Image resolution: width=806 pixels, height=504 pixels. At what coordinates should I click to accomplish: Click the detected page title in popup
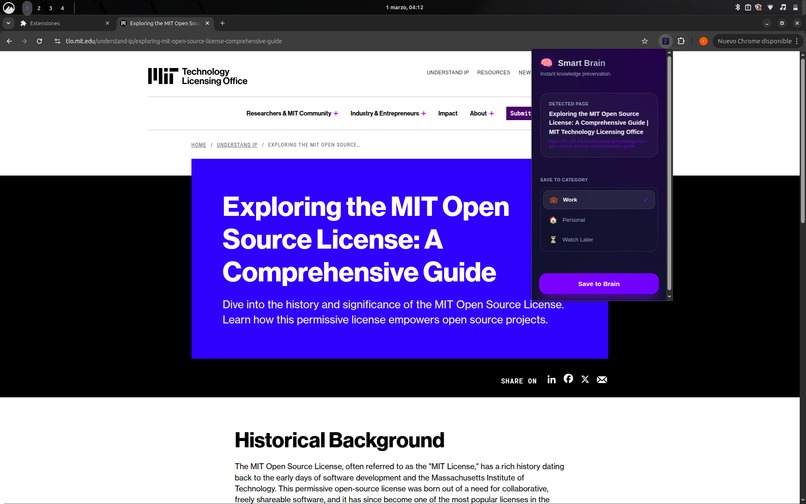pos(598,123)
